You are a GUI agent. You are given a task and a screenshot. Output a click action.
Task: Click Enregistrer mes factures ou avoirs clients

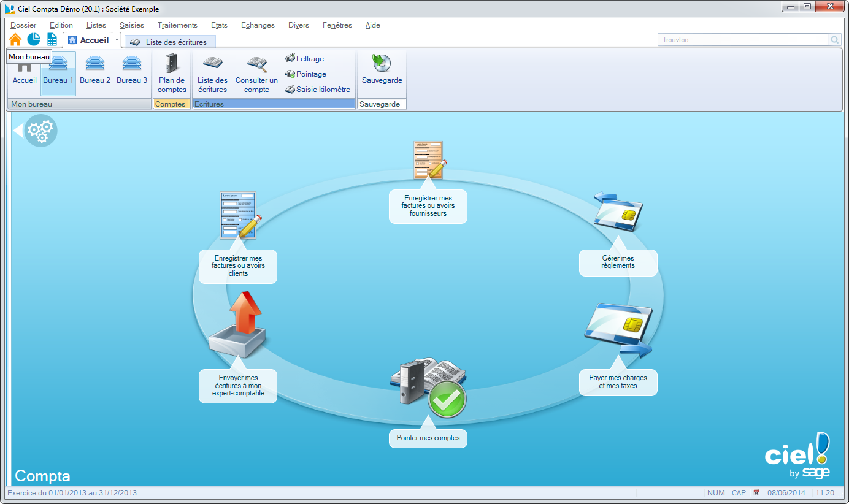(238, 266)
